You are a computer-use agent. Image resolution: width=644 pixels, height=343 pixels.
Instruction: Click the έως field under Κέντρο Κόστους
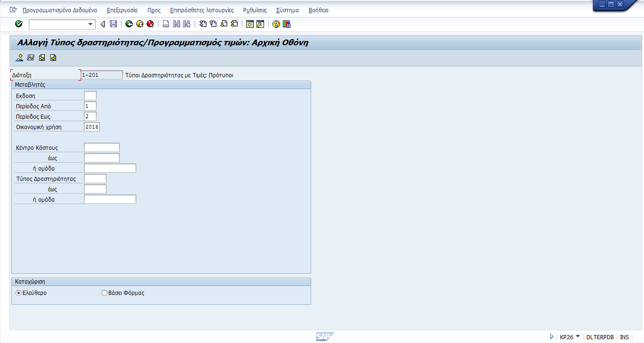point(102,158)
